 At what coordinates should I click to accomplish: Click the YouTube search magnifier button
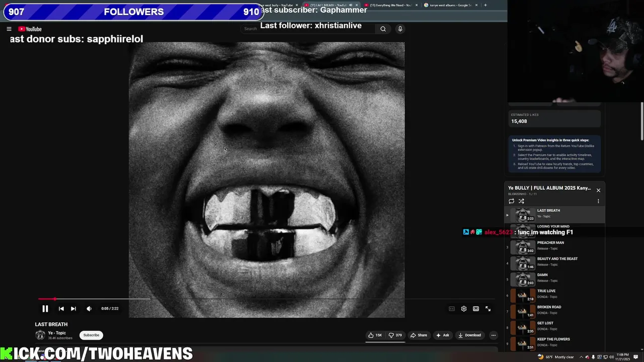click(x=383, y=29)
